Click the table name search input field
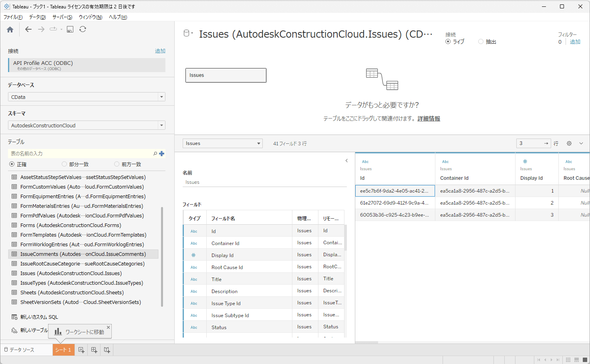 [81, 153]
